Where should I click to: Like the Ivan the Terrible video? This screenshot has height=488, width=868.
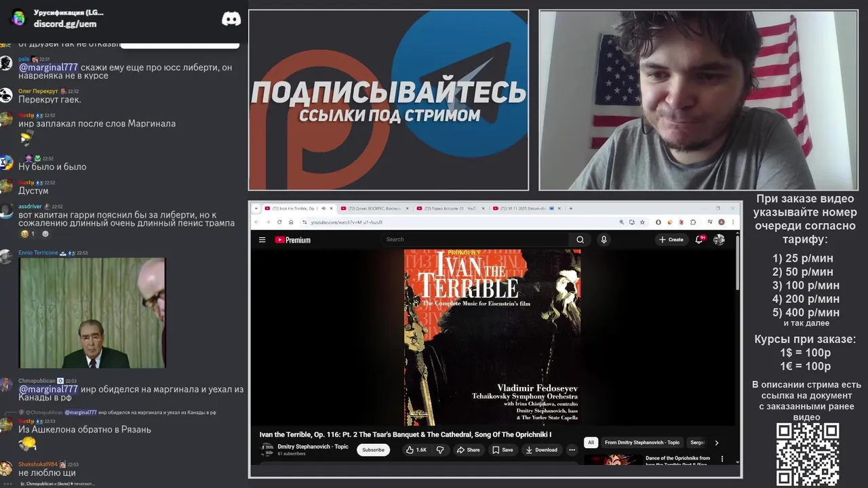pos(416,450)
